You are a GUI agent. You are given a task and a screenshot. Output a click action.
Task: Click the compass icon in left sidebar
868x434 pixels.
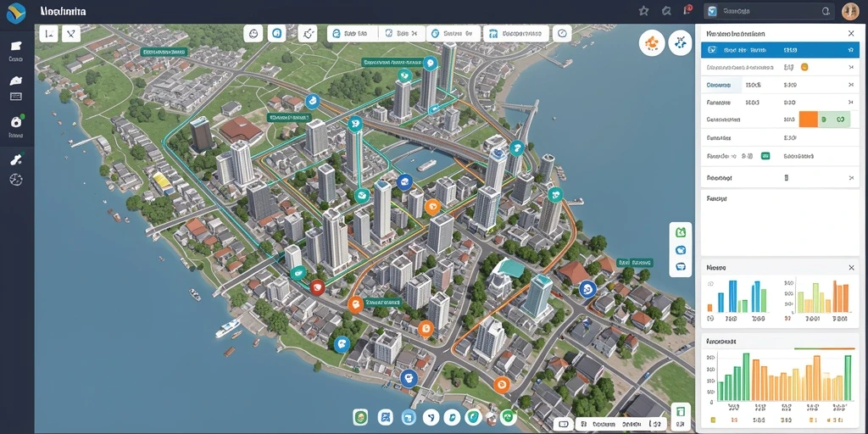(16, 180)
